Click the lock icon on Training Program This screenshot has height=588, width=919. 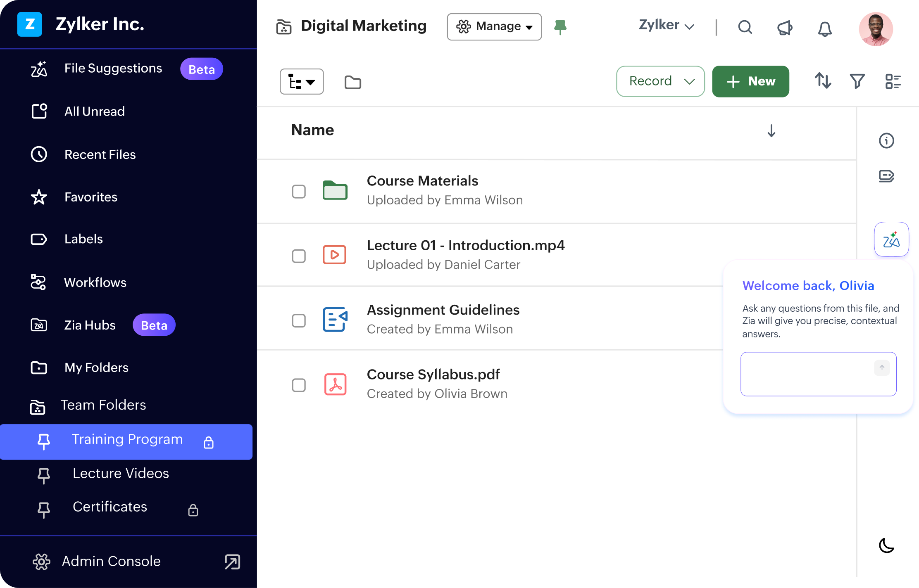209,443
